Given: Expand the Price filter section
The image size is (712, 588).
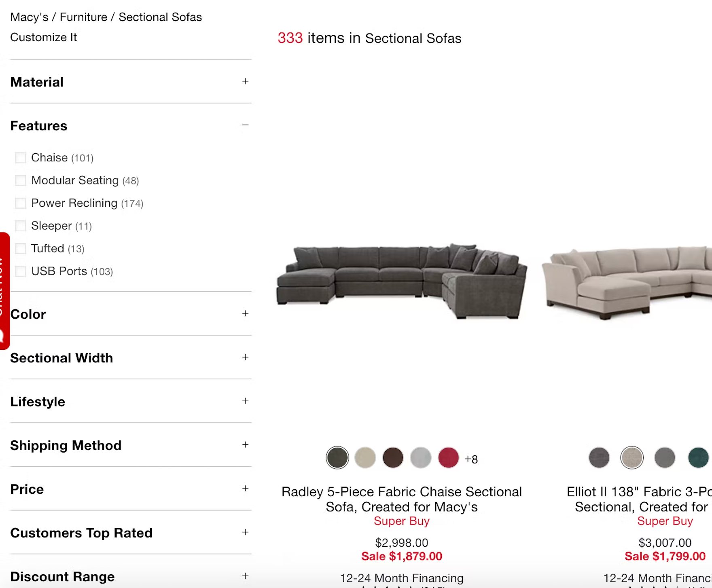Looking at the screenshot, I should [130, 489].
